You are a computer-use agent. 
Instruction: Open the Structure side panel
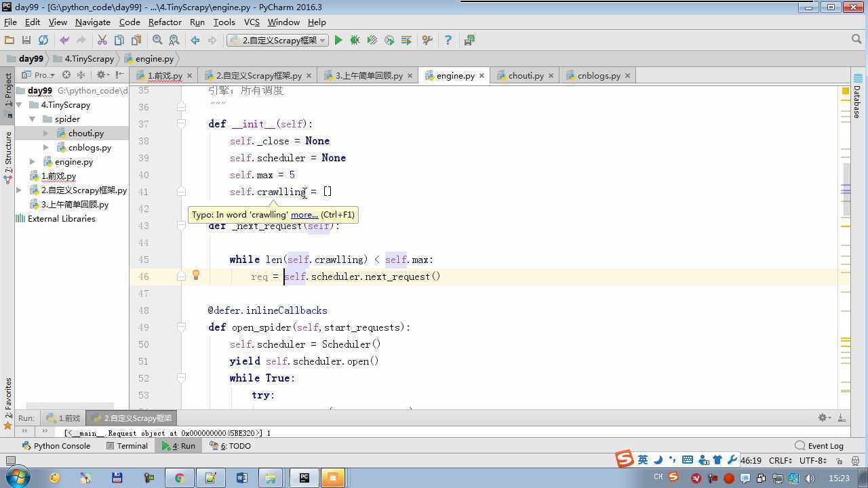[x=8, y=158]
